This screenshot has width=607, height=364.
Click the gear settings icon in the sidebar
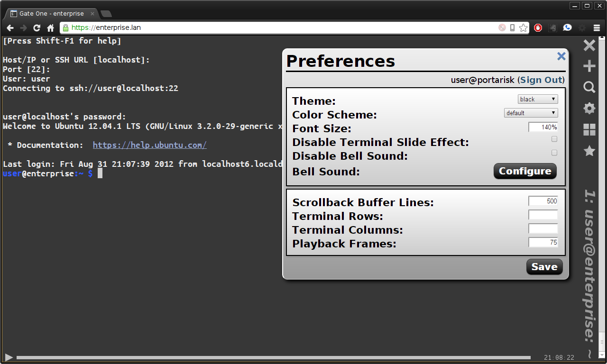pos(589,109)
